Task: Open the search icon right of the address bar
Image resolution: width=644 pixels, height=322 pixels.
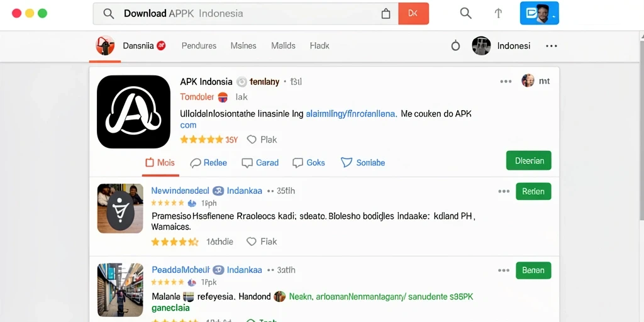Action: [x=465, y=13]
